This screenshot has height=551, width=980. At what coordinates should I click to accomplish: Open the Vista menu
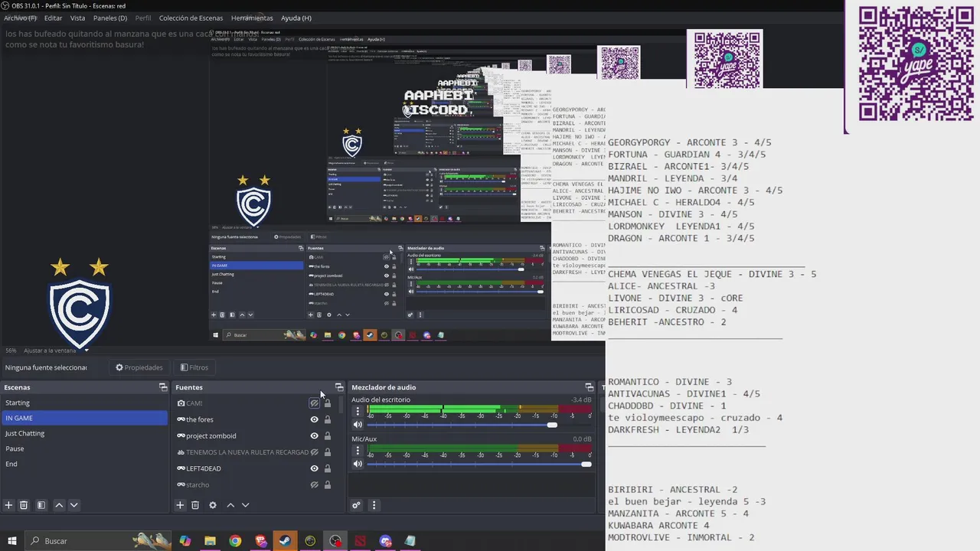(x=77, y=18)
